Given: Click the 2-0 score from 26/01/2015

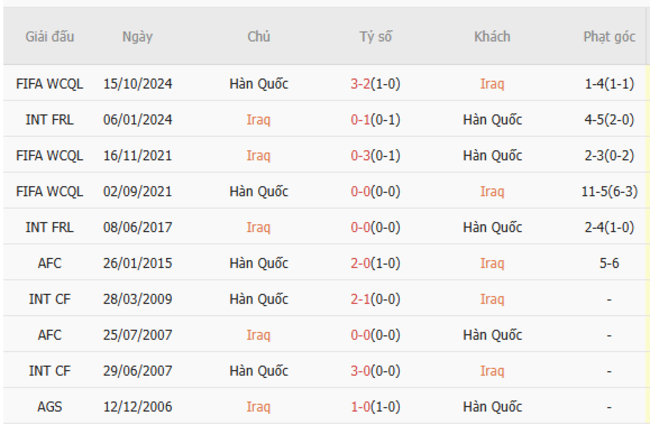Looking at the screenshot, I should coord(361,264).
